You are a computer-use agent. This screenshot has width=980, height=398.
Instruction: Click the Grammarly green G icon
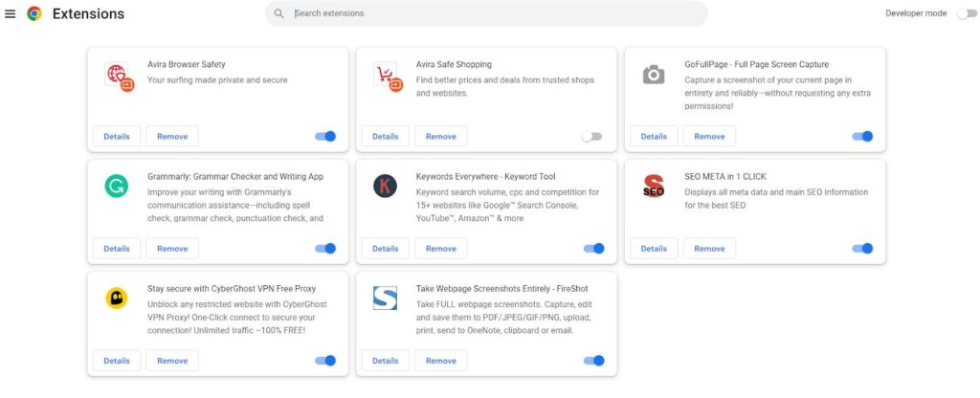click(116, 187)
